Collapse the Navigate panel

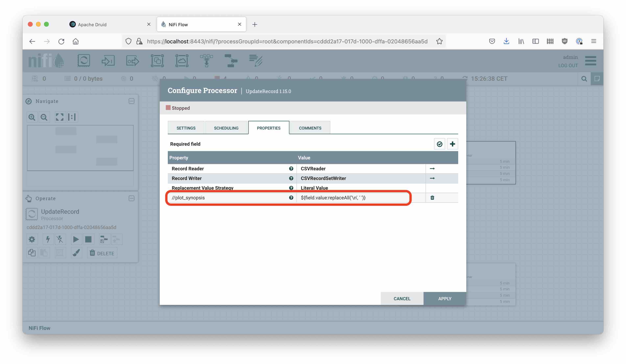[131, 101]
